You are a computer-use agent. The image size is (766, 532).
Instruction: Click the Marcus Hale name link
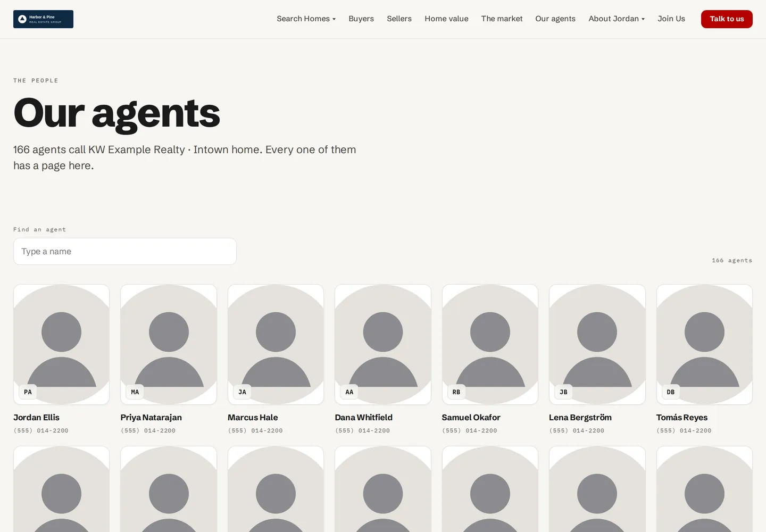[x=253, y=418]
